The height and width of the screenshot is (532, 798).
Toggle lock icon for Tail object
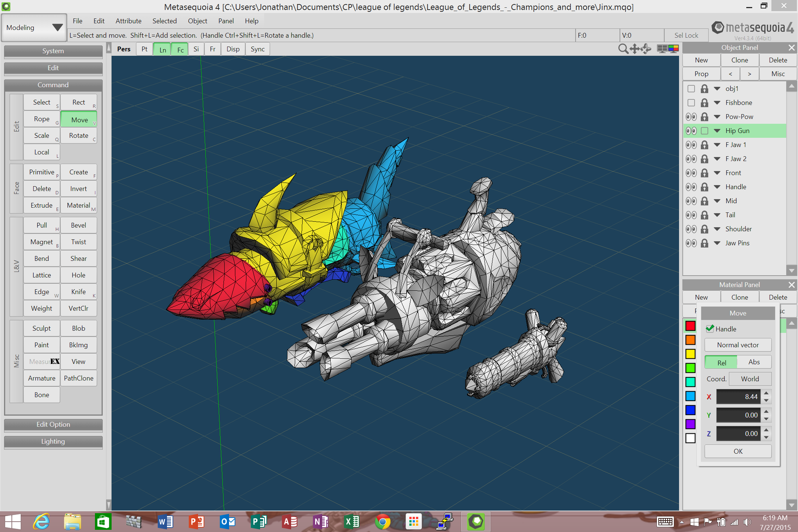705,215
